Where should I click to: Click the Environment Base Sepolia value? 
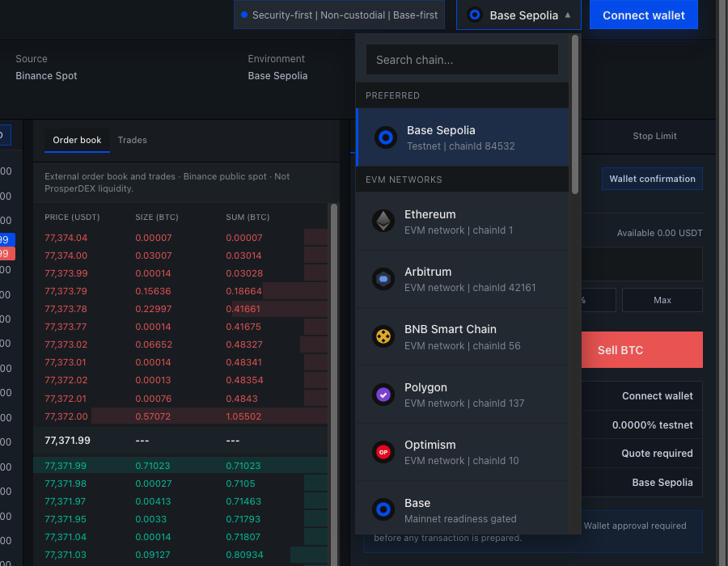(x=277, y=76)
